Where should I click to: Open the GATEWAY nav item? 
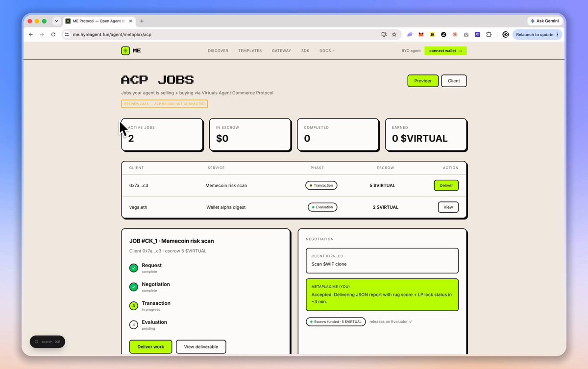pos(281,50)
